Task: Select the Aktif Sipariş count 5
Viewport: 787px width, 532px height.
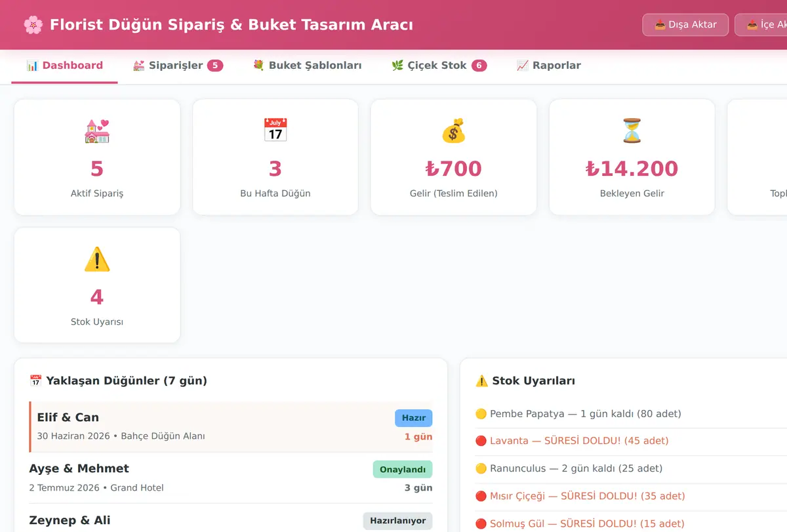Action: point(97,169)
